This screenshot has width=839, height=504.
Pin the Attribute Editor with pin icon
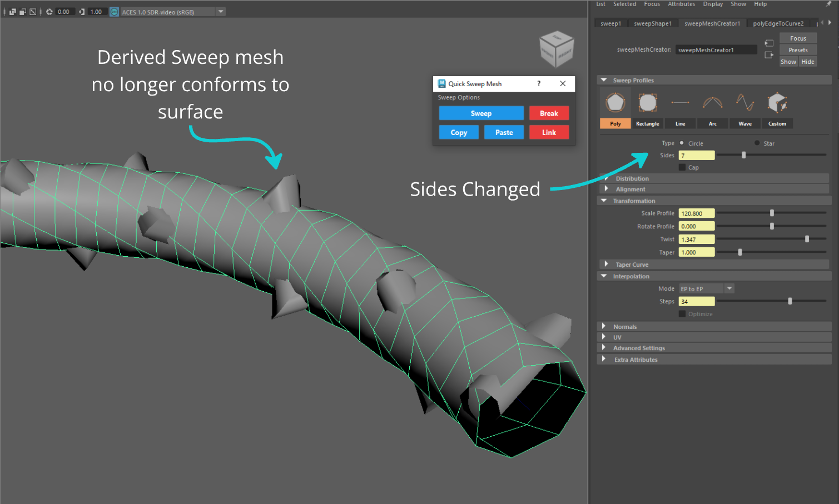tap(828, 4)
